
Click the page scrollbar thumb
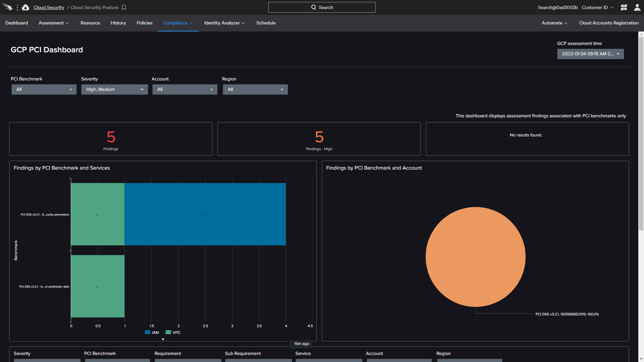641,134
